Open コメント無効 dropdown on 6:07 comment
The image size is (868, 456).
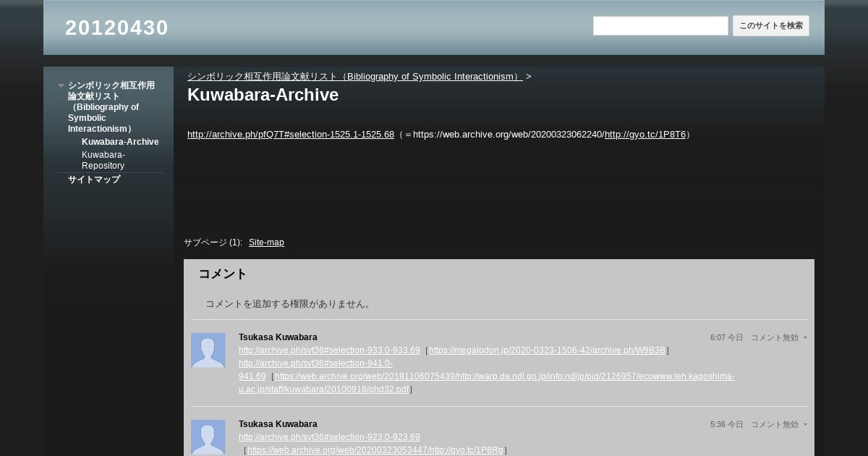[x=779, y=337]
